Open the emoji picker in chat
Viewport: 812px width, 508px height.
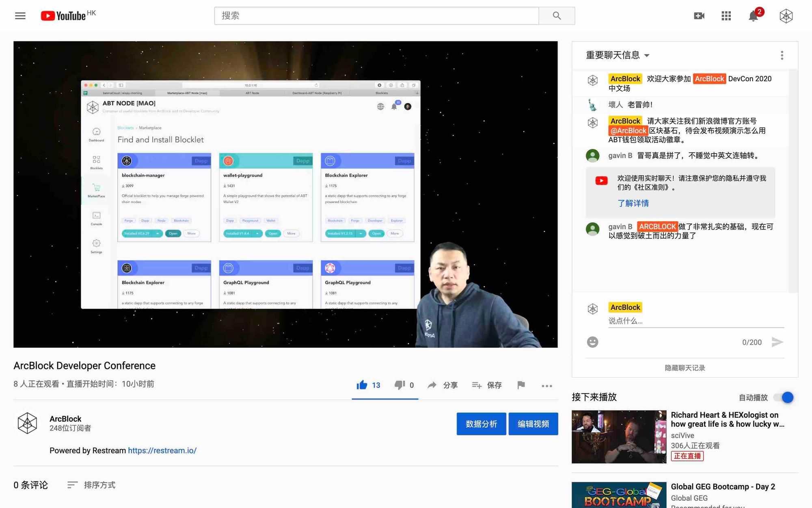tap(592, 342)
